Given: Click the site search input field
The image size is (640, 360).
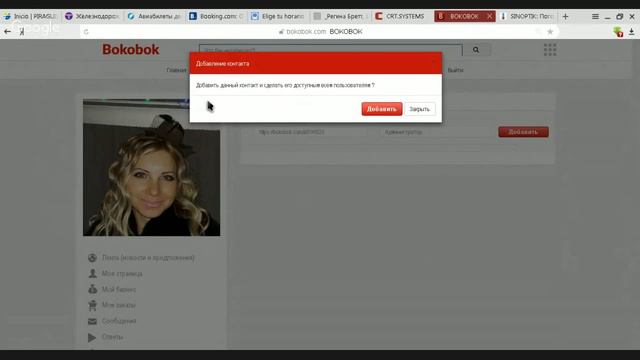Looking at the screenshot, I should coord(331,49).
